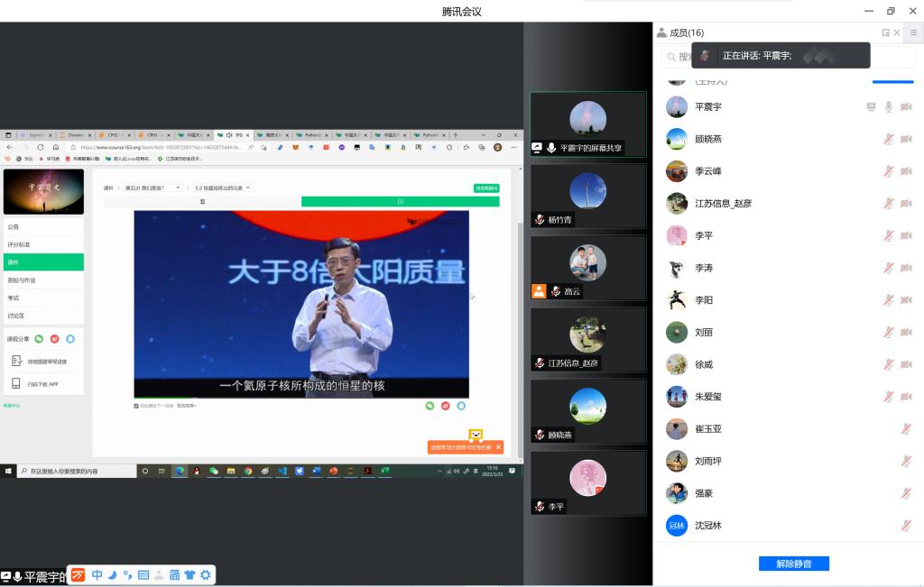Open new tab in shared browser
The width and height of the screenshot is (924, 587).
(x=456, y=135)
